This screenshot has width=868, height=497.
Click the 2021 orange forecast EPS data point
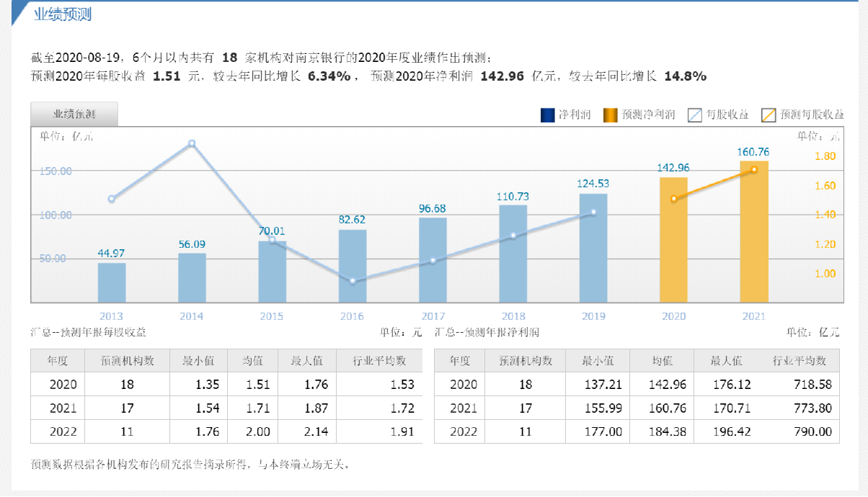click(754, 170)
